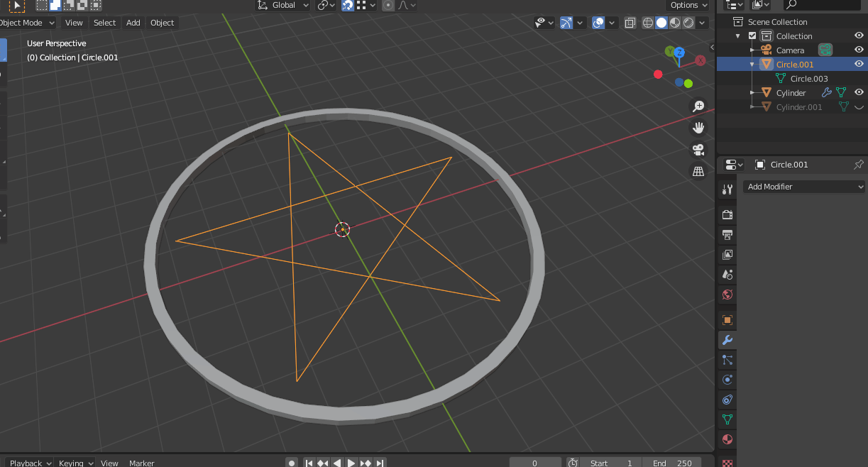Screen dimensions: 868x467
Task: Open the Object properties tab
Action: tap(727, 320)
